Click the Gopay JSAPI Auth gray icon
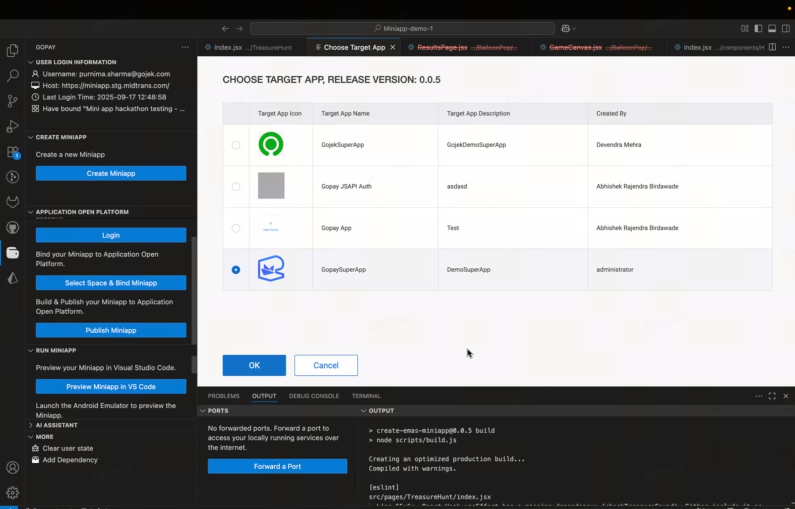Viewport: 795px width, 509px height. (271, 186)
